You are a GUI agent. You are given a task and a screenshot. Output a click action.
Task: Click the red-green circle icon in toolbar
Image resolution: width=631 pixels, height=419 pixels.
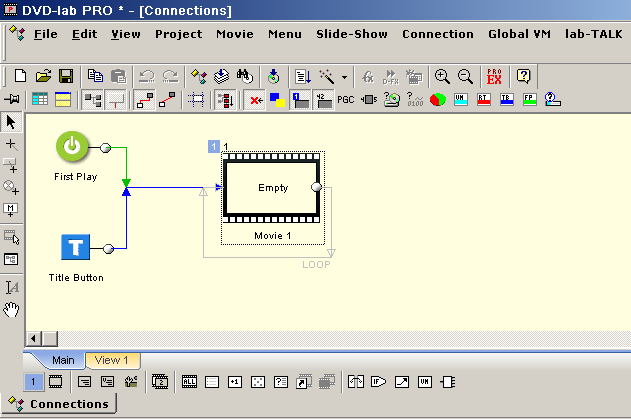click(438, 99)
